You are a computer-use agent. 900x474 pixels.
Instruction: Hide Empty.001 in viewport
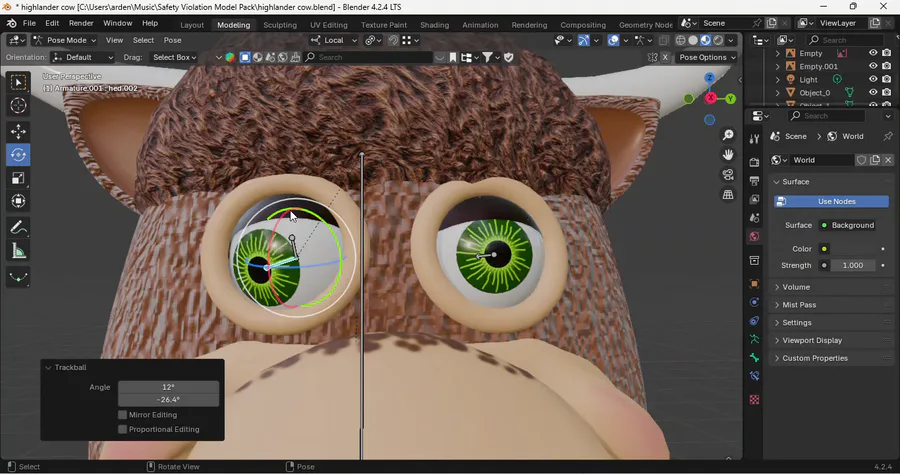(873, 66)
